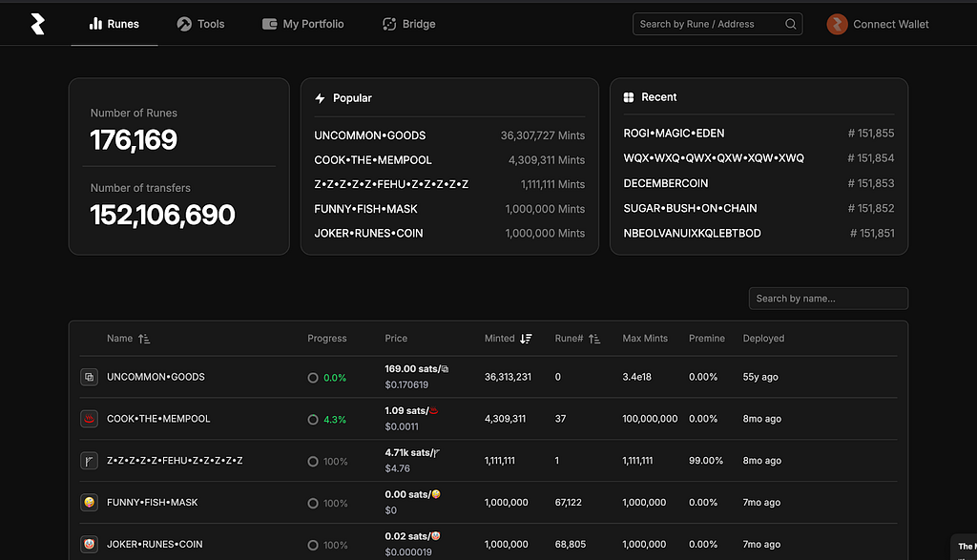Open DECEMBERCOIN in Recent list
This screenshot has width=977, height=560.
665,183
